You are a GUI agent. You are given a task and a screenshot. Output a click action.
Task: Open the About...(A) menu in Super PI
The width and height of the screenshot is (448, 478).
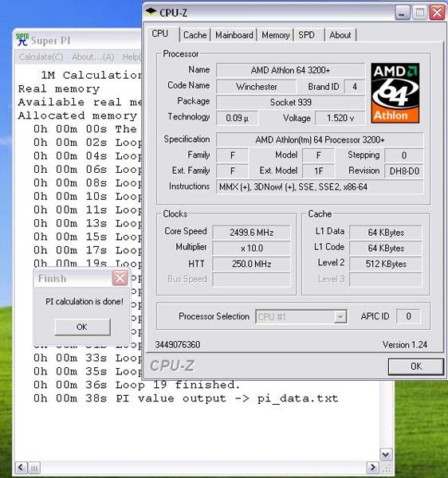(x=92, y=57)
